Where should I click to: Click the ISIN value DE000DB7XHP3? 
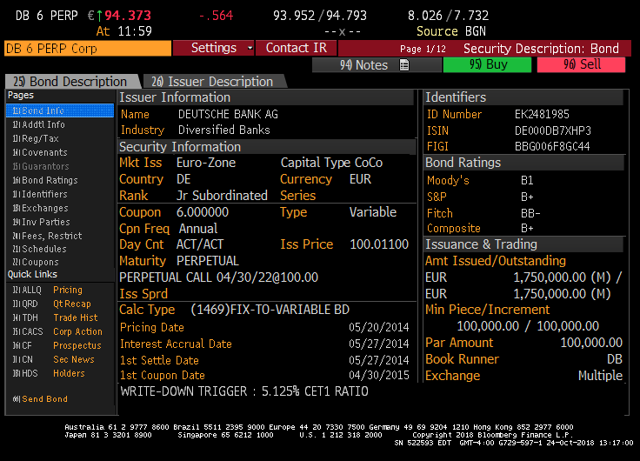pos(553,131)
